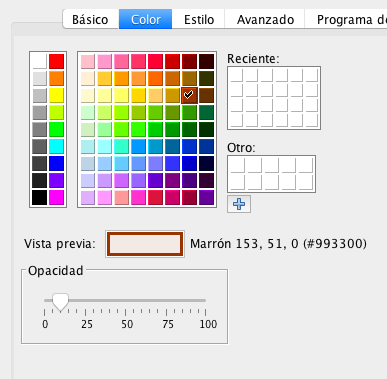
Task: Pick the pure blue swatch in left palette
Action: click(x=56, y=163)
